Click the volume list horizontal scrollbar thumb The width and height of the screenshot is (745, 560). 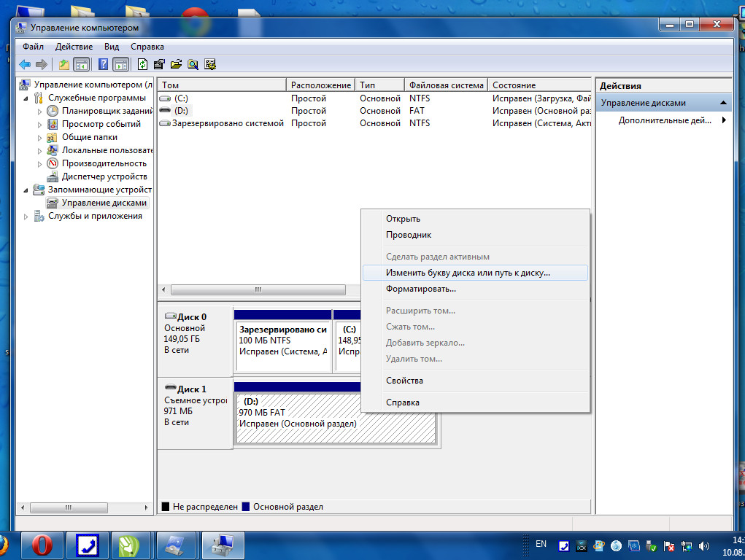tap(258, 289)
